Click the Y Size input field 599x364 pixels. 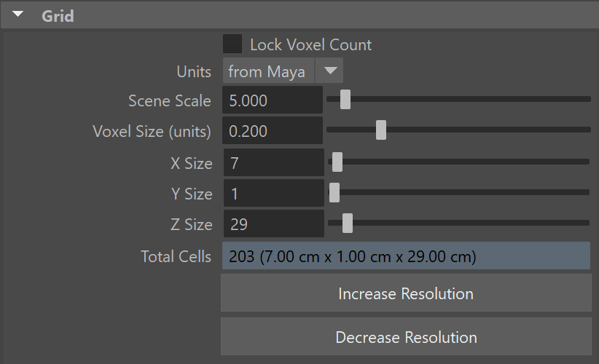(274, 193)
